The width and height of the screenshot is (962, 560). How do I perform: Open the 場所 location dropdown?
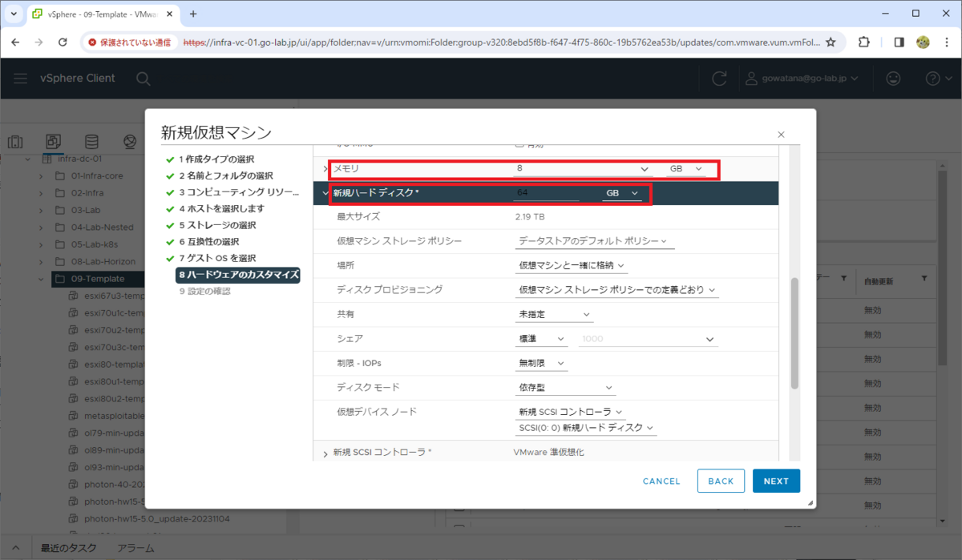(572, 265)
